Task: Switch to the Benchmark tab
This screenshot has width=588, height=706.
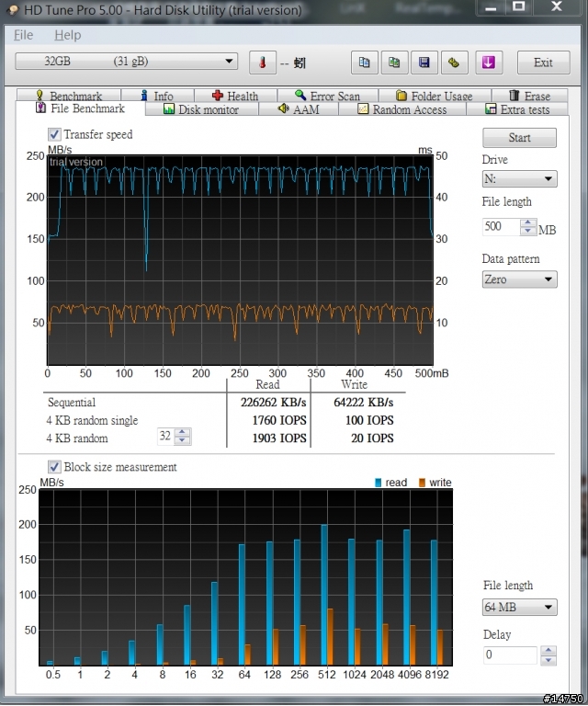Action: tap(69, 96)
